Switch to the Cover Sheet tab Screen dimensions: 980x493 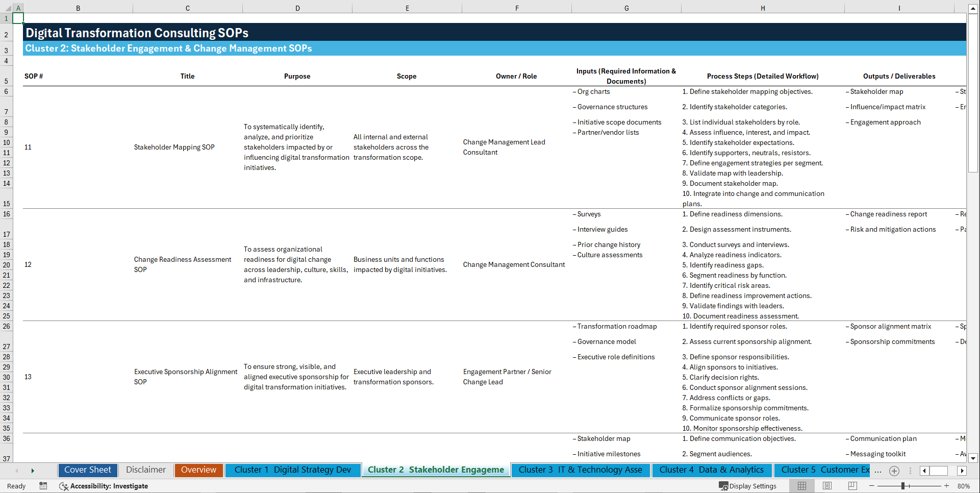tap(87, 470)
